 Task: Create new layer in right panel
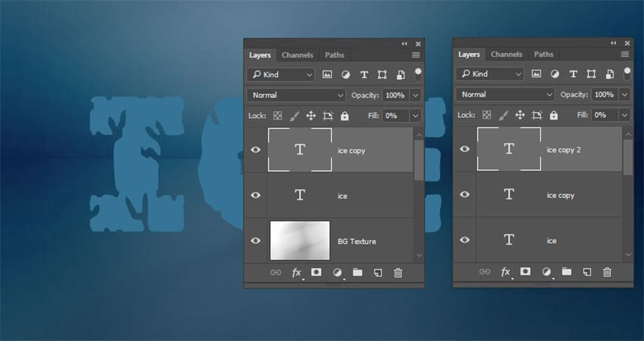coord(587,272)
